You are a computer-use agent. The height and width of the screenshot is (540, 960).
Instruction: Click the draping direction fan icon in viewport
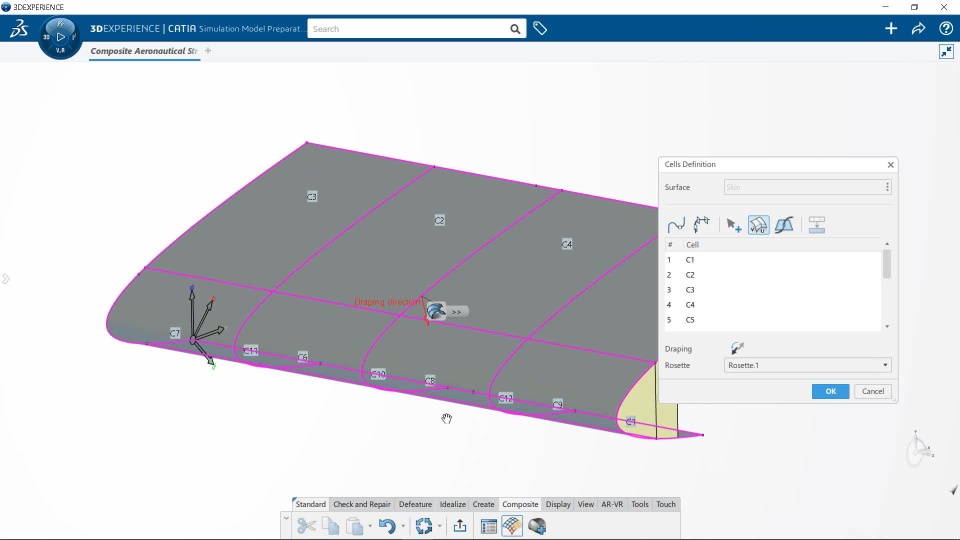436,311
